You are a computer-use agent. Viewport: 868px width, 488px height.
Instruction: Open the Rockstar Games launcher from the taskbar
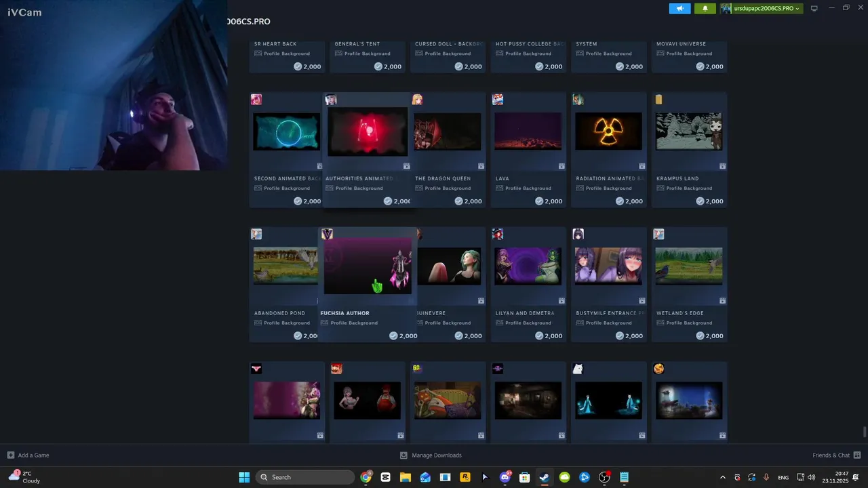click(x=465, y=477)
